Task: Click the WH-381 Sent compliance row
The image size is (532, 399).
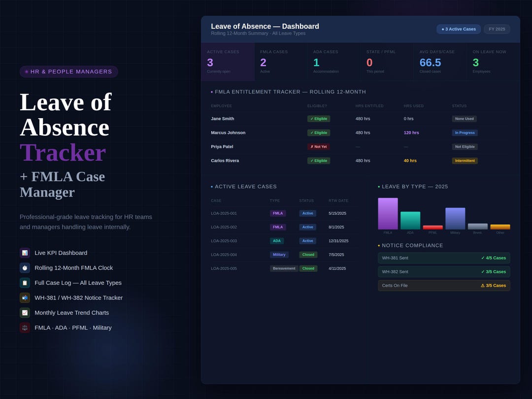Action: 444,258
